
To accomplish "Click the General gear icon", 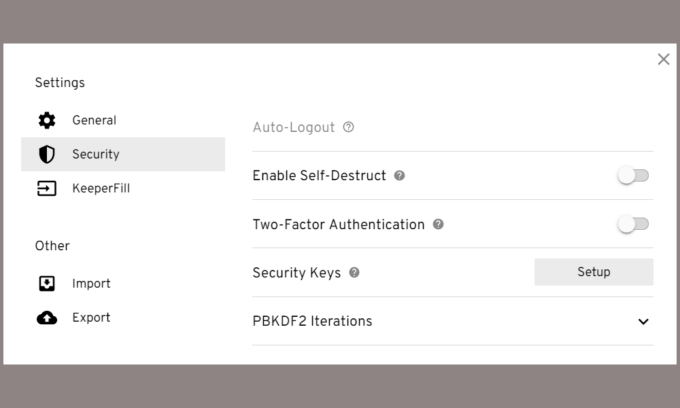I will coord(47,121).
